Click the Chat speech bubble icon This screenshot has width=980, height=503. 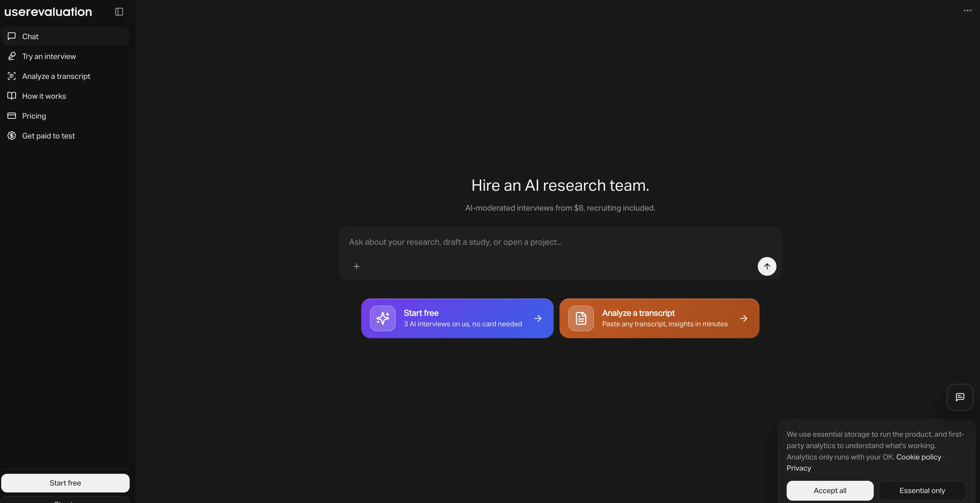12,36
